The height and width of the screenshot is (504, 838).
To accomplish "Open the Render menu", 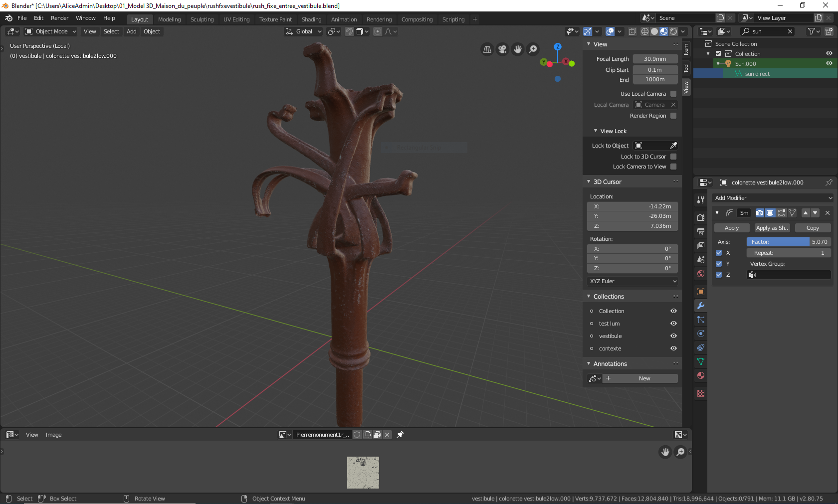I will 59,18.
